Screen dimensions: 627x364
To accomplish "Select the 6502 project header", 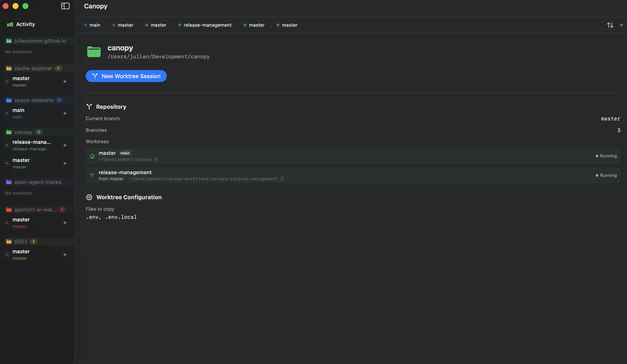I will pyautogui.click(x=39, y=241).
